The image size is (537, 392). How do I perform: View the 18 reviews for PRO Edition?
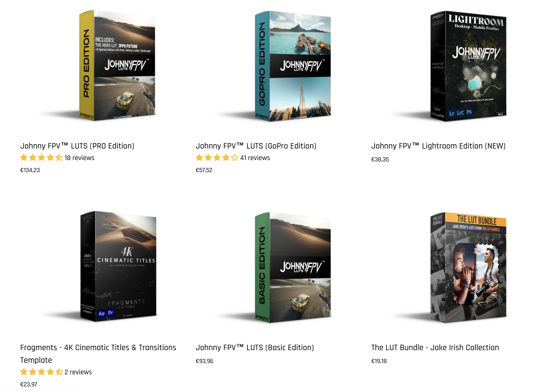tap(79, 158)
